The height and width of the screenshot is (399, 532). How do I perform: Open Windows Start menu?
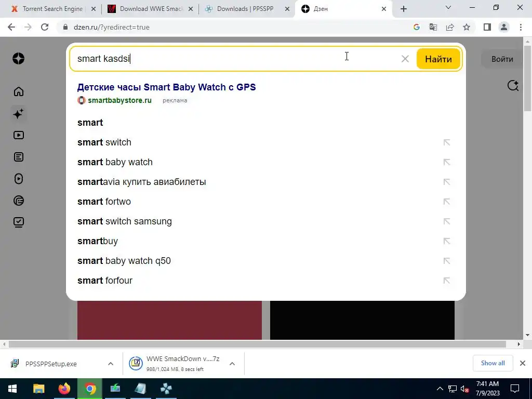coord(12,389)
